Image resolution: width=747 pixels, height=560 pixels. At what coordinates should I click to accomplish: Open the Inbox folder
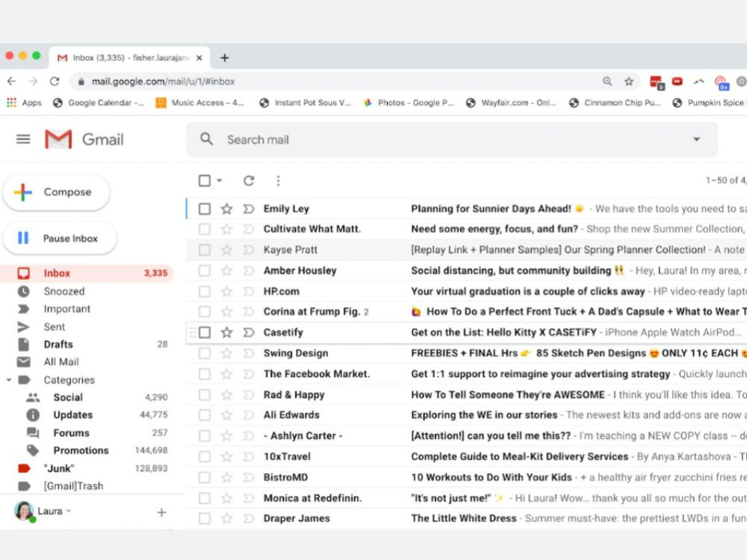[87, 273]
